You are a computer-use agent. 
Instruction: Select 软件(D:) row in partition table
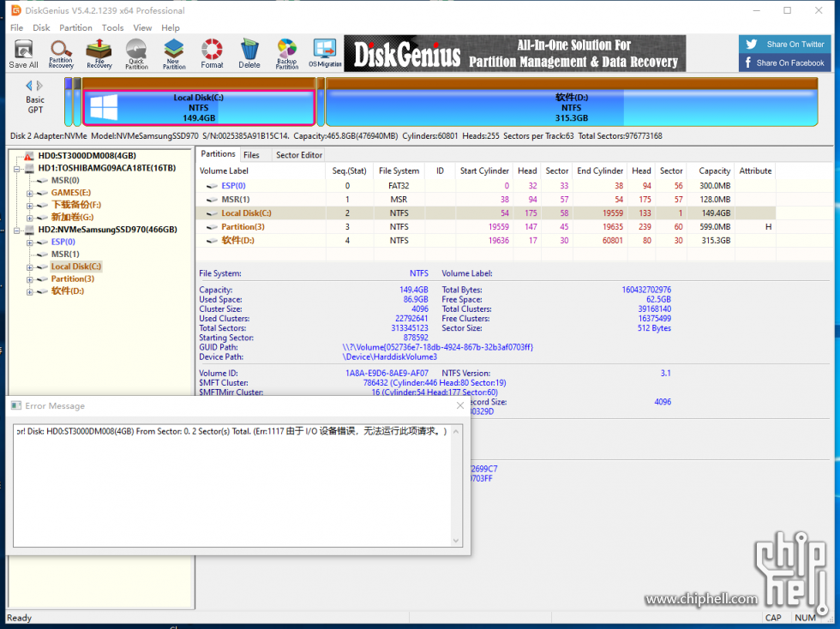pos(487,241)
